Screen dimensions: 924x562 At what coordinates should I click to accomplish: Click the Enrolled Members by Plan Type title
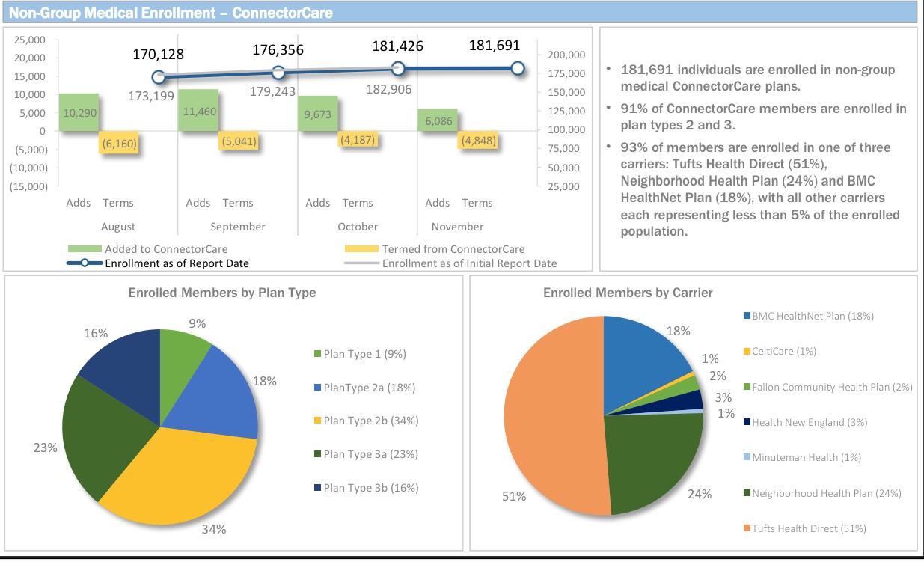(x=223, y=293)
